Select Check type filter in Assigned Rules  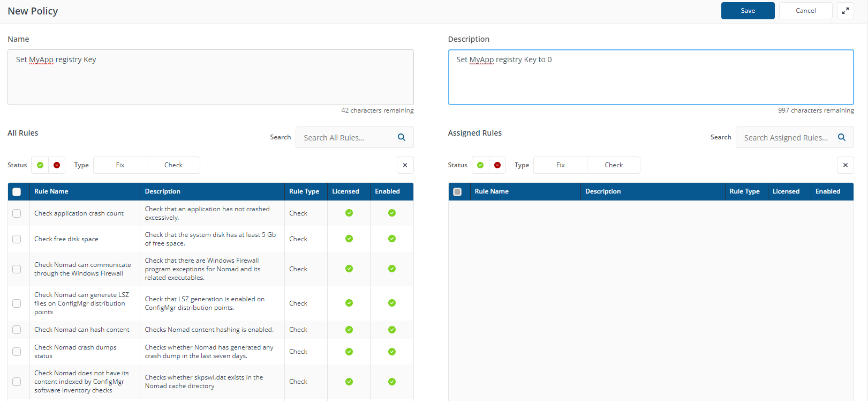tap(613, 165)
